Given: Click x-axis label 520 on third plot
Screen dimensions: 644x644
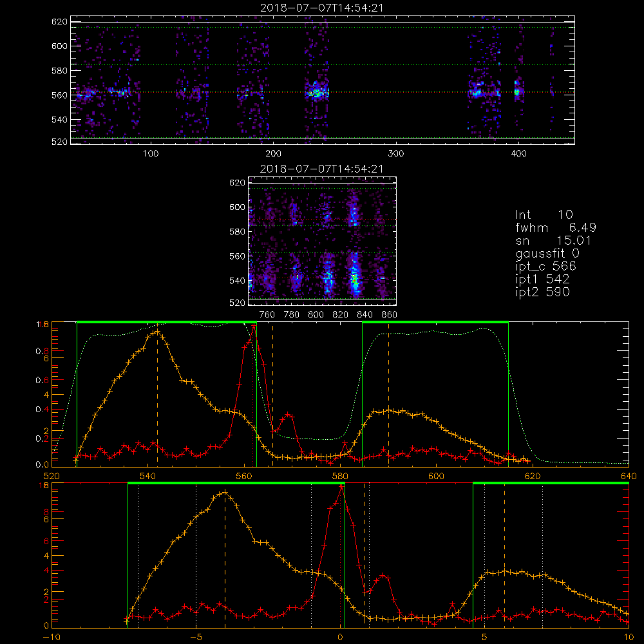Looking at the screenshot, I should 52,477.
